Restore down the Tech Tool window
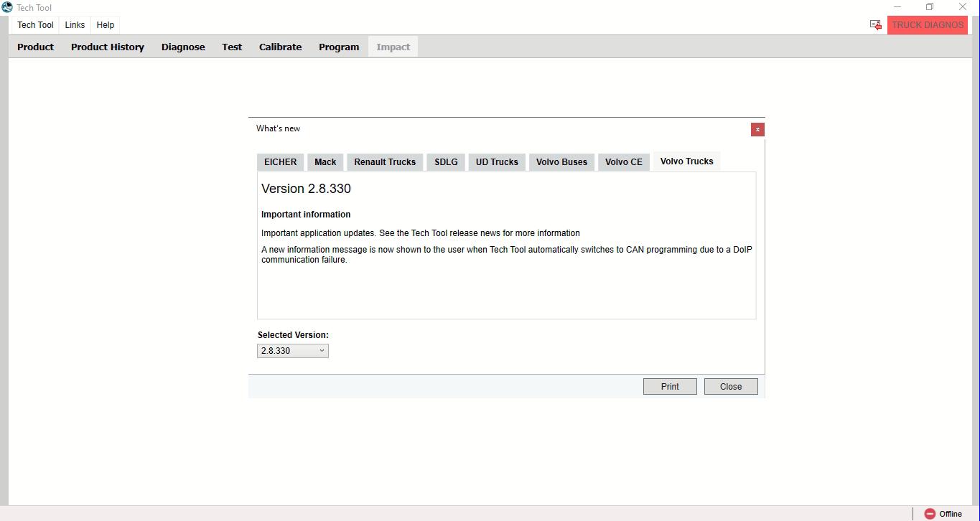The width and height of the screenshot is (980, 521). [x=930, y=7]
